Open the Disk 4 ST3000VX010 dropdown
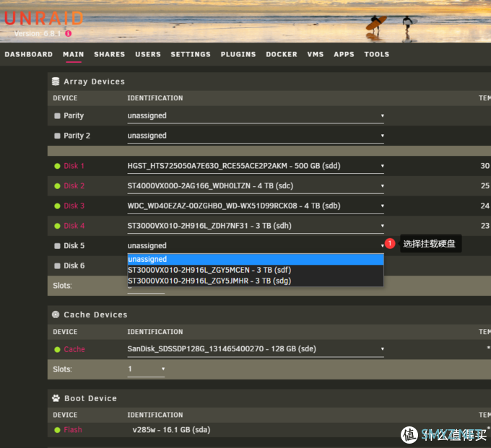 [x=256, y=226]
